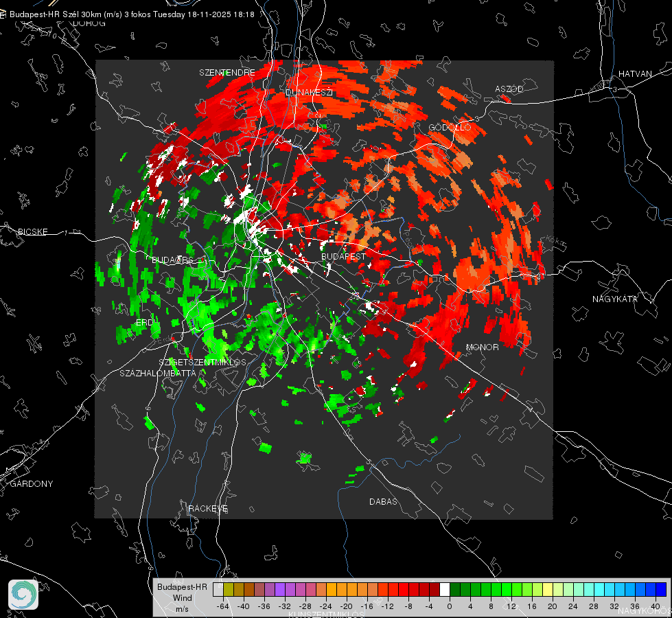Click the BUDAÖRS town label
Screen dimensions: 672x618
click(x=172, y=260)
